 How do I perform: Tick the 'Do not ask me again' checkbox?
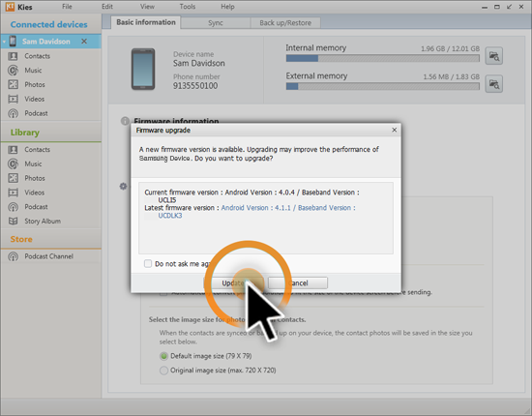[x=148, y=264]
